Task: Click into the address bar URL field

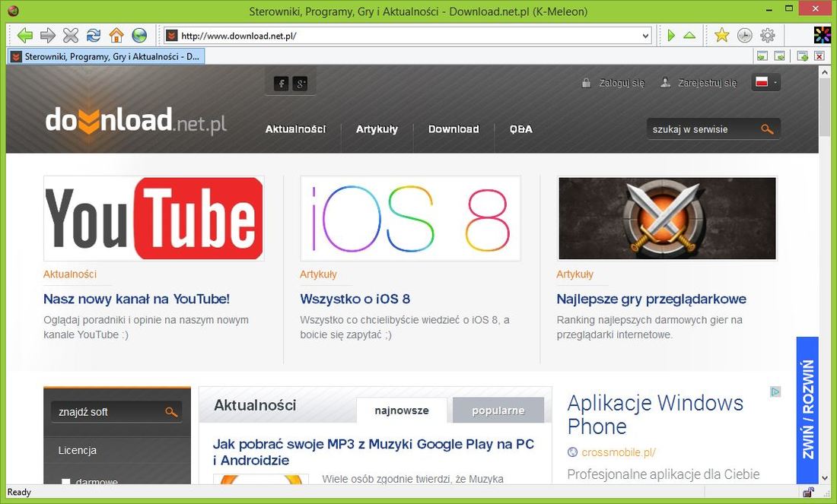Action: click(x=409, y=36)
